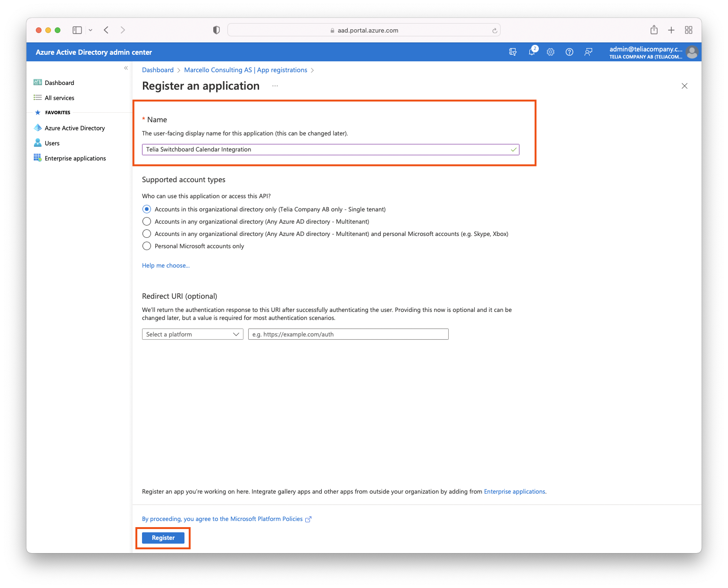The width and height of the screenshot is (728, 588).
Task: Collapse the left navigation menu
Action: coord(126,68)
